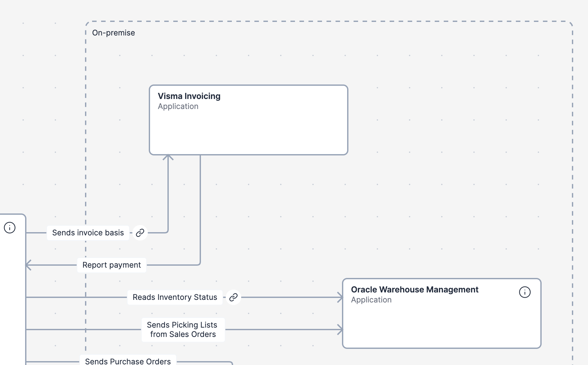Click the Sends Purchase Orders label

[127, 361]
